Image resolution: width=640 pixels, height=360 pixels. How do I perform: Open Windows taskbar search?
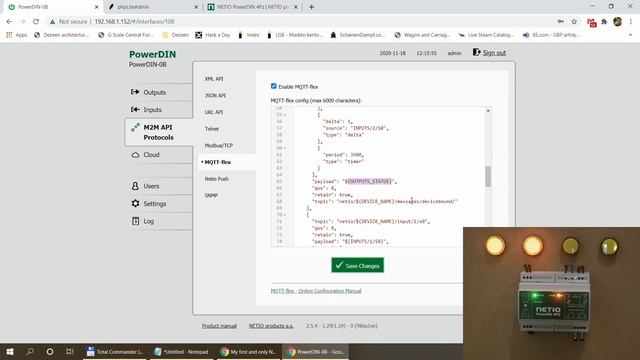click(x=30, y=351)
